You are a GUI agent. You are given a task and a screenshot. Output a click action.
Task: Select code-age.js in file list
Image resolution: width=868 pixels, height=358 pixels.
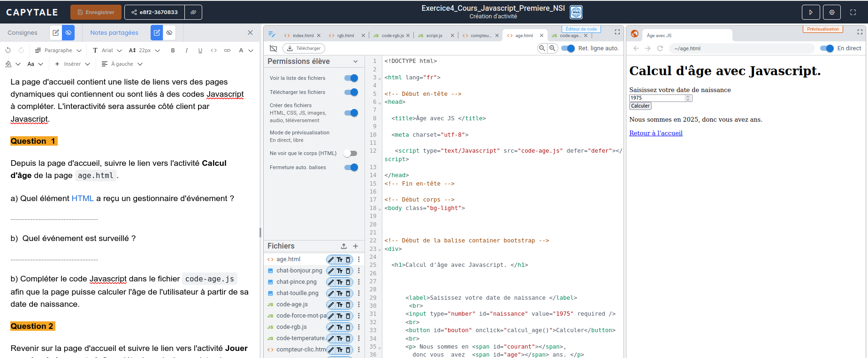(292, 304)
